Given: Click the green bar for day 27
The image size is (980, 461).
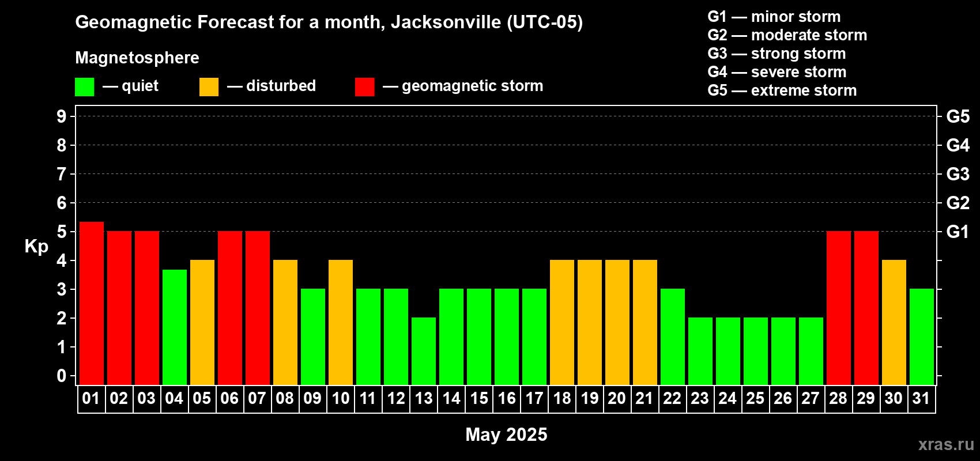Looking at the screenshot, I should point(811,352).
